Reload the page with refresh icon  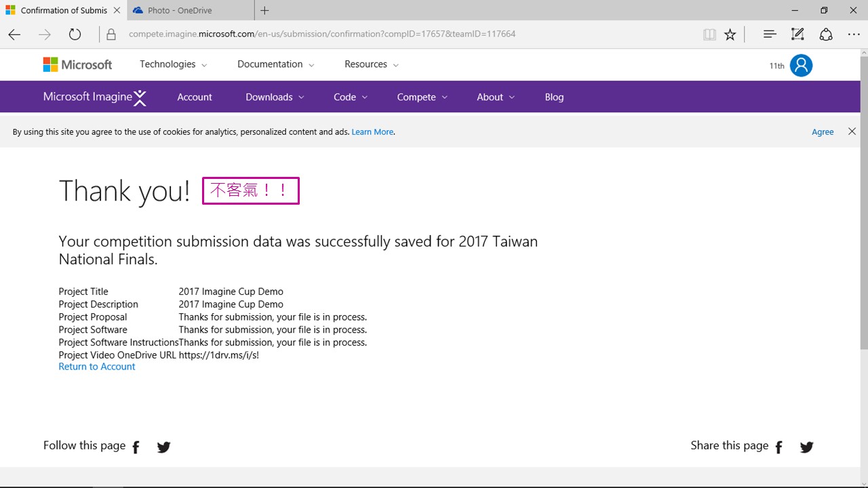point(75,35)
